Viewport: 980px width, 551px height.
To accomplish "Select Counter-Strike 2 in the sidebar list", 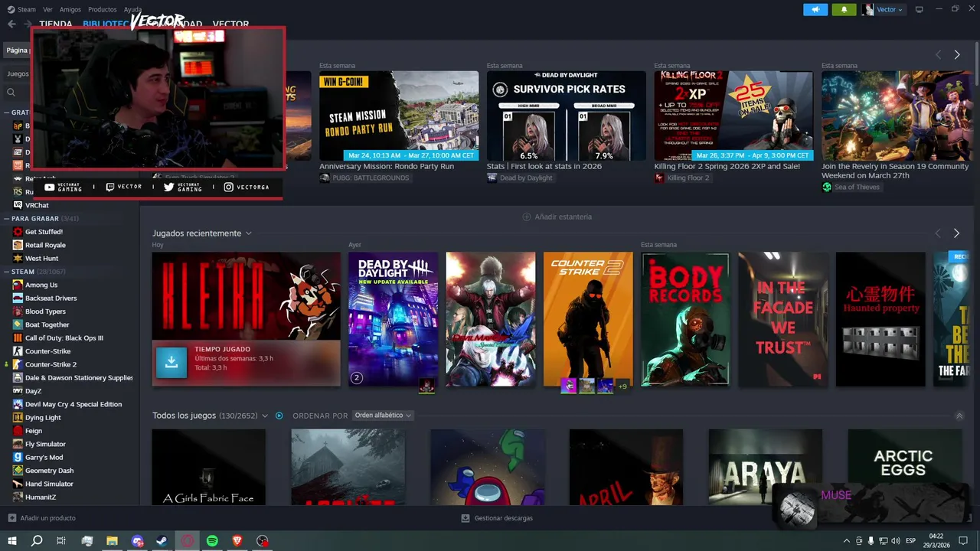I will pyautogui.click(x=51, y=364).
